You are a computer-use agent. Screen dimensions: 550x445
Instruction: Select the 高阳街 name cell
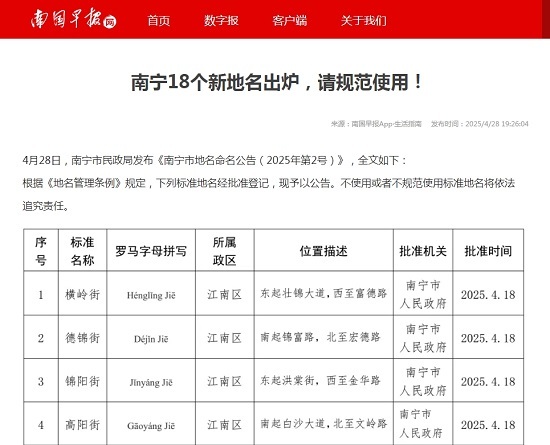point(82,425)
